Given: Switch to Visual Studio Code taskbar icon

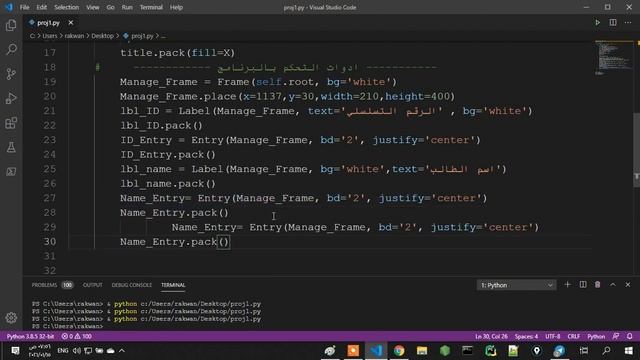Looking at the screenshot, I should click(376, 351).
